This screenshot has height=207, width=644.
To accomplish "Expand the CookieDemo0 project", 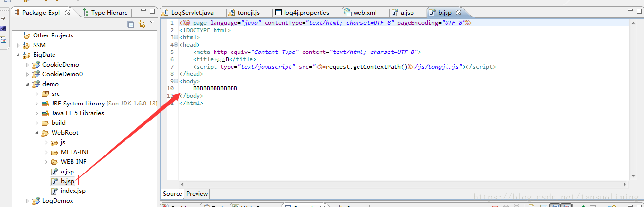I will point(28,74).
